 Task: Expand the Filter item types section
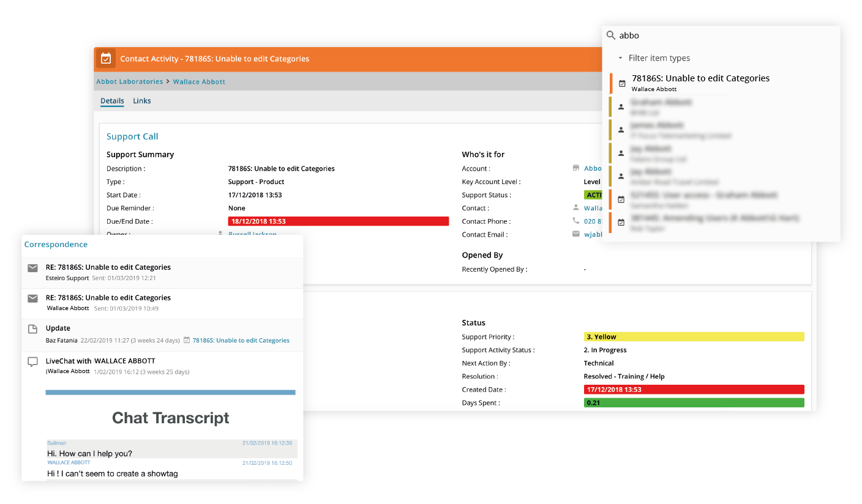click(654, 58)
